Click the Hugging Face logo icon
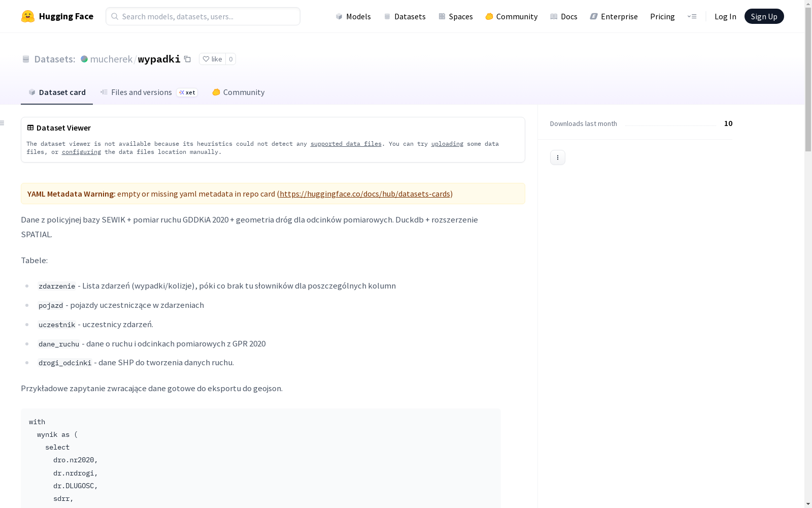This screenshot has height=508, width=812. (x=28, y=16)
